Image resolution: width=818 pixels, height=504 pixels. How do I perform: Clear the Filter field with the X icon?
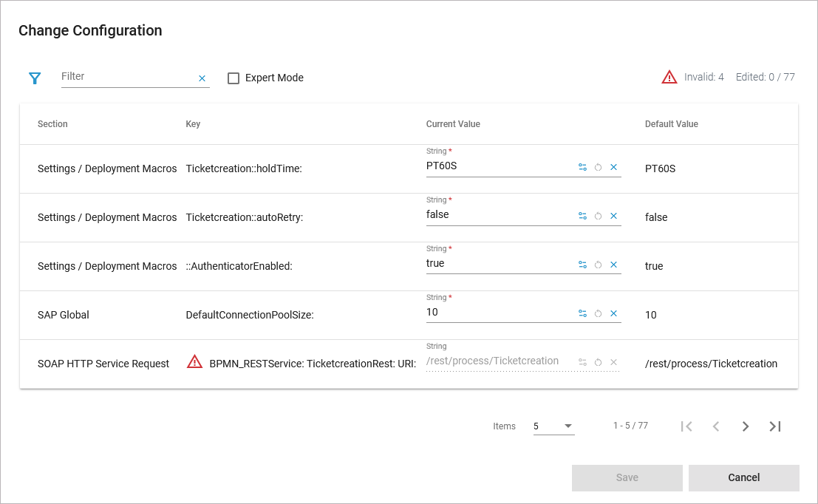coord(202,78)
